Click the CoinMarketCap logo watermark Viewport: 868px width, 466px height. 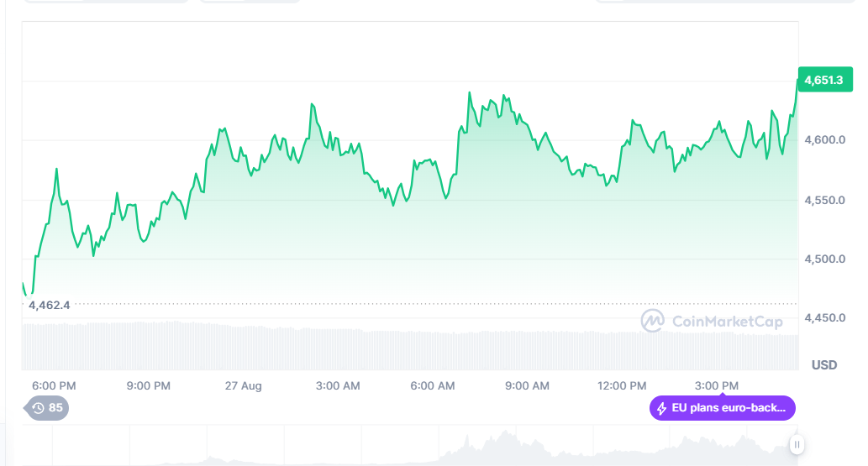(711, 321)
